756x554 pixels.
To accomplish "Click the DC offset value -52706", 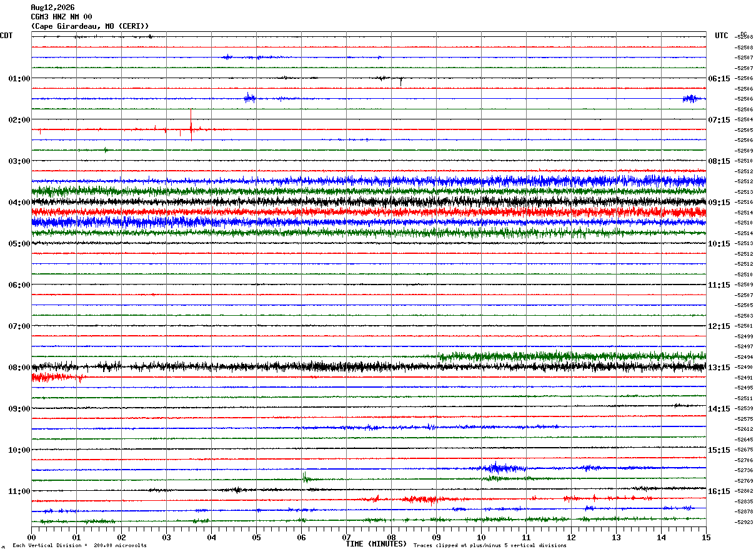I will (744, 460).
